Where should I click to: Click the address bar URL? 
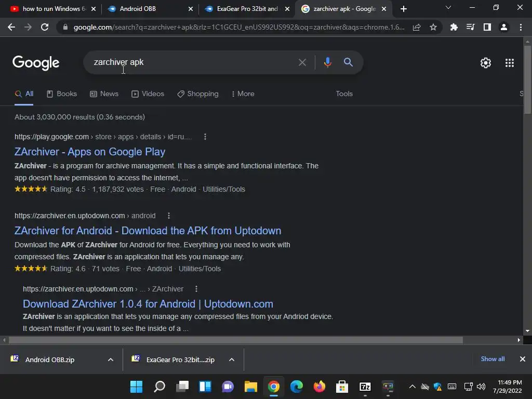pos(239,27)
